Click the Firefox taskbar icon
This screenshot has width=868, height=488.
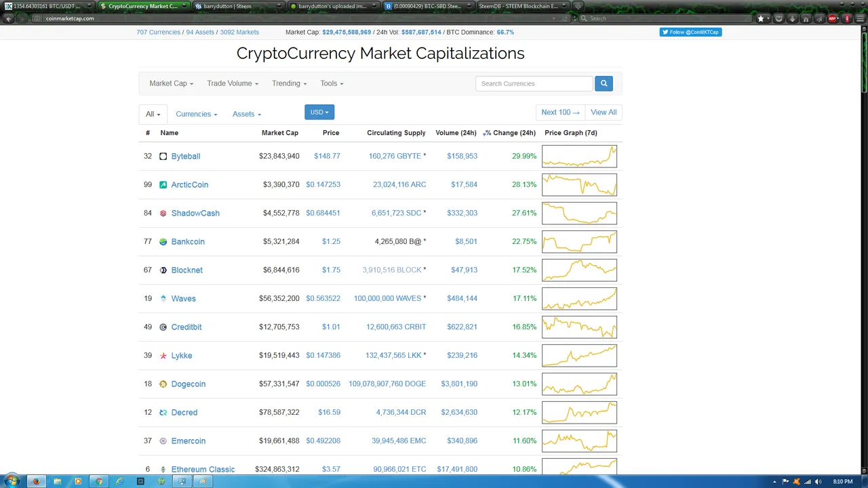(x=37, y=481)
